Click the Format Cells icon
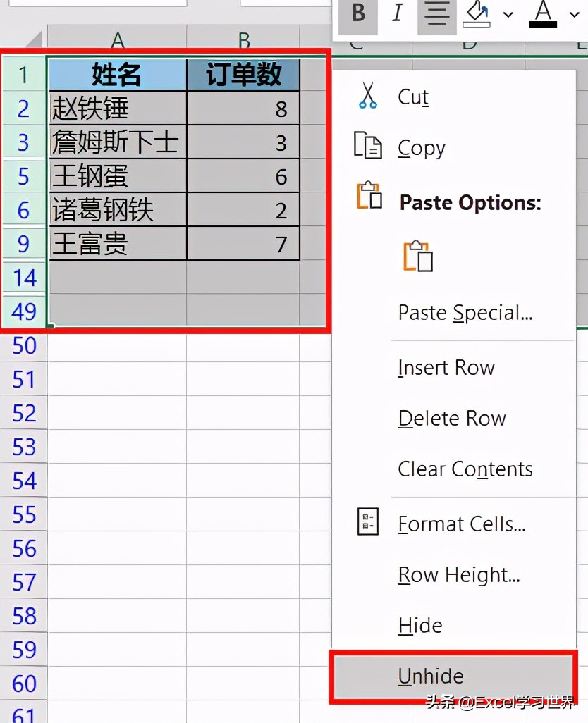This screenshot has height=723, width=588. (368, 521)
